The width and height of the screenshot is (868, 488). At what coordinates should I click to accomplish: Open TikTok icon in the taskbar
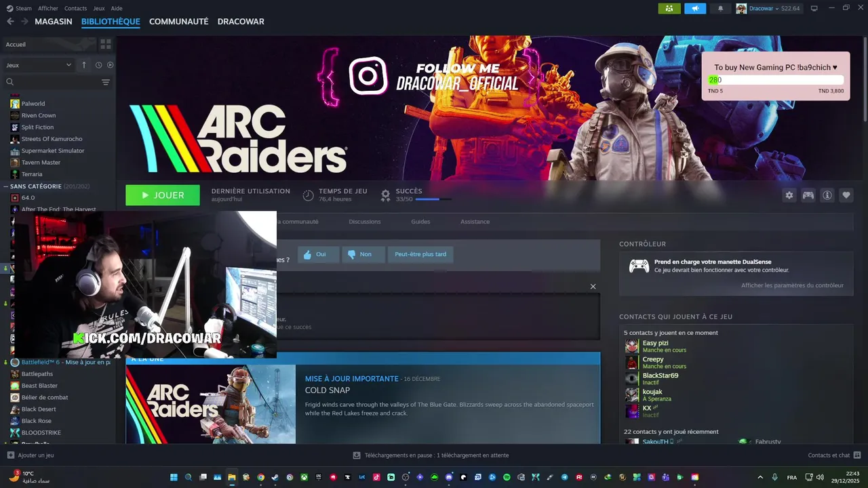376,477
